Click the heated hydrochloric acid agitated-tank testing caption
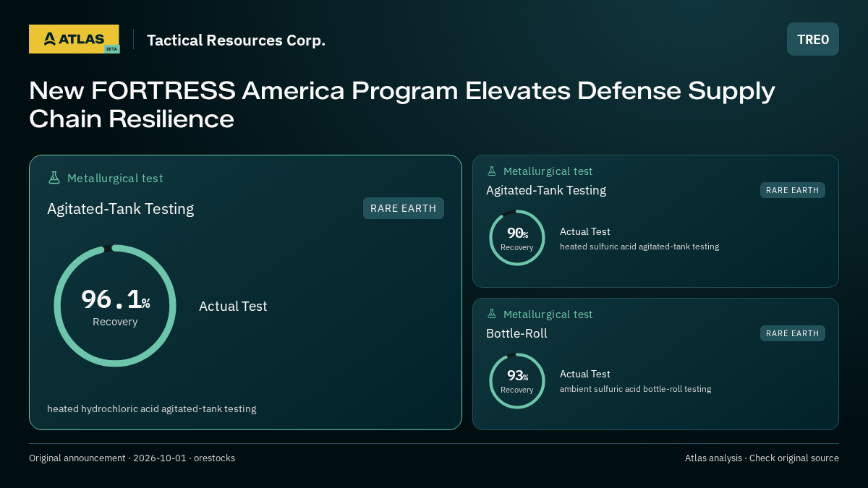 (x=152, y=408)
